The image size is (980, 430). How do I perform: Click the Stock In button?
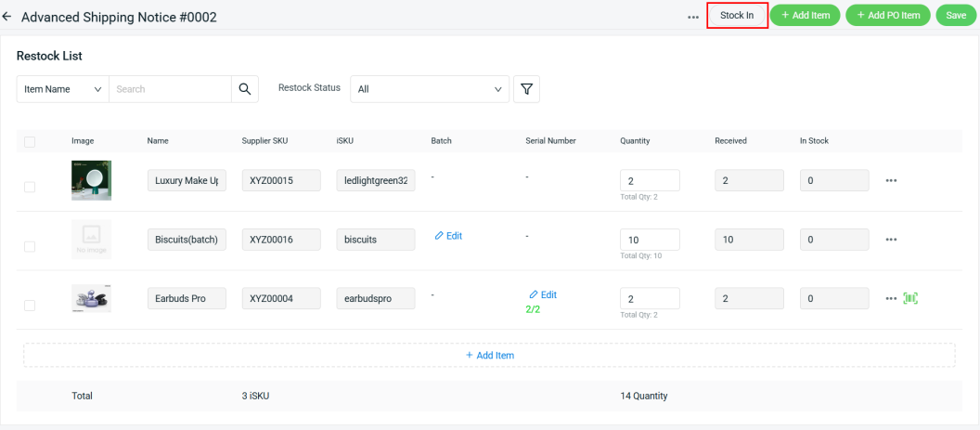(737, 16)
